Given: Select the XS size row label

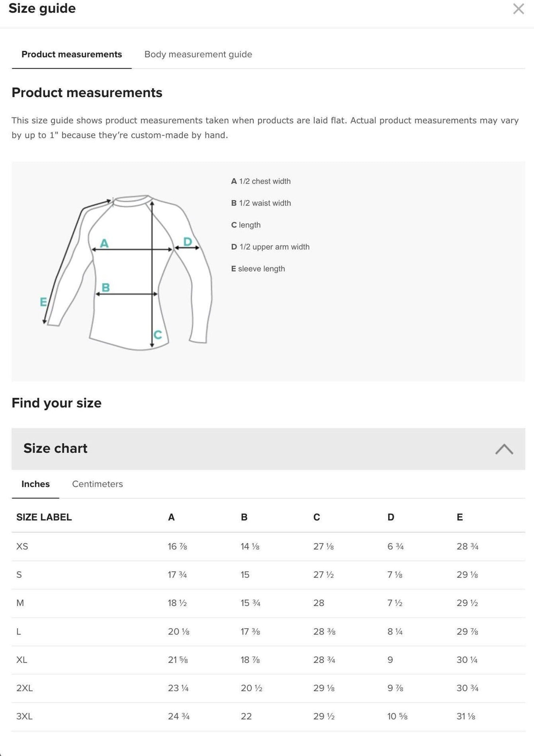Looking at the screenshot, I should tap(22, 546).
